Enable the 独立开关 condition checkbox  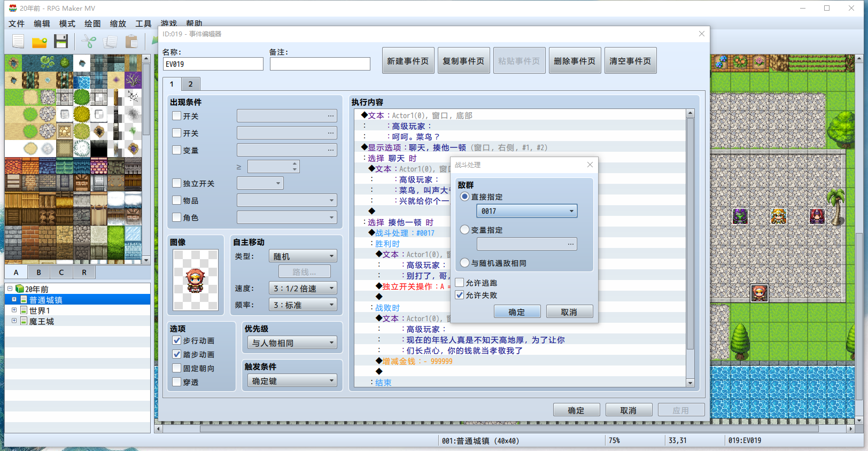pyautogui.click(x=177, y=183)
